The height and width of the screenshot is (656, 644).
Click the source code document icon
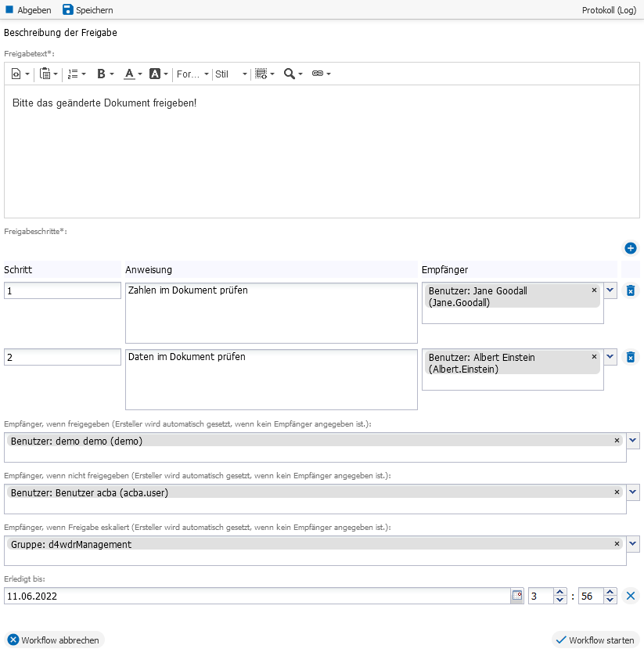click(x=16, y=74)
